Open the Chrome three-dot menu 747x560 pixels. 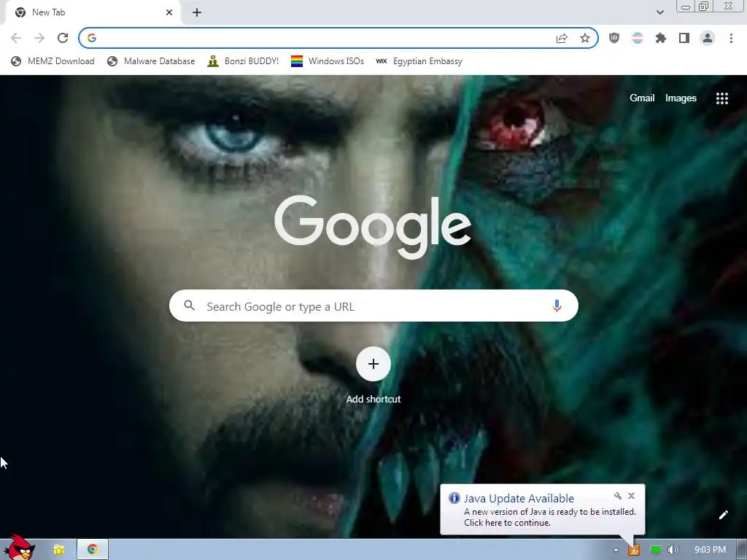(x=731, y=38)
